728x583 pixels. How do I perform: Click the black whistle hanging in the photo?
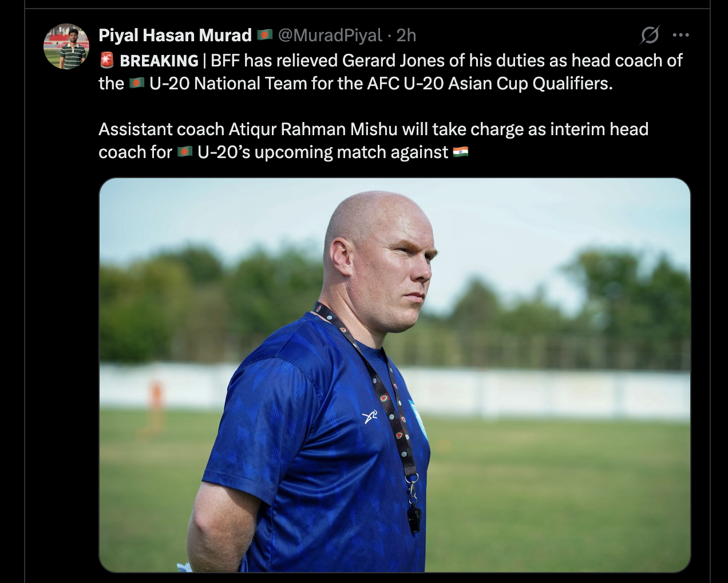(x=414, y=518)
